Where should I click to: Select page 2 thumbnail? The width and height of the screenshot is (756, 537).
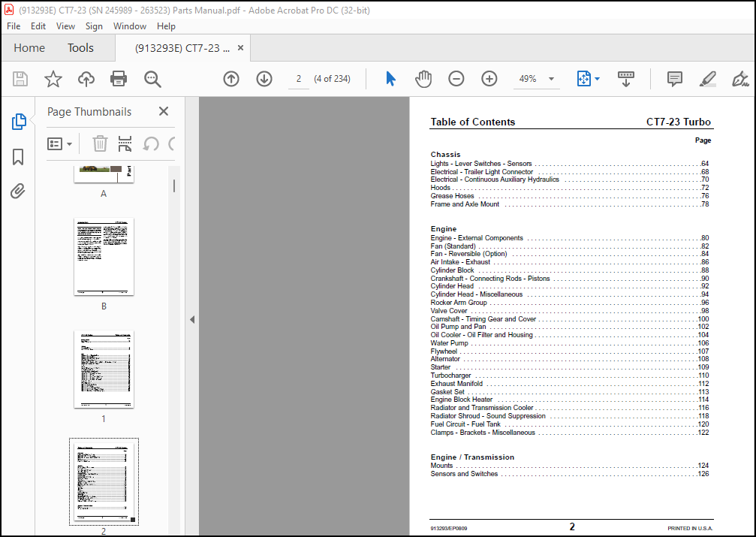click(x=104, y=481)
